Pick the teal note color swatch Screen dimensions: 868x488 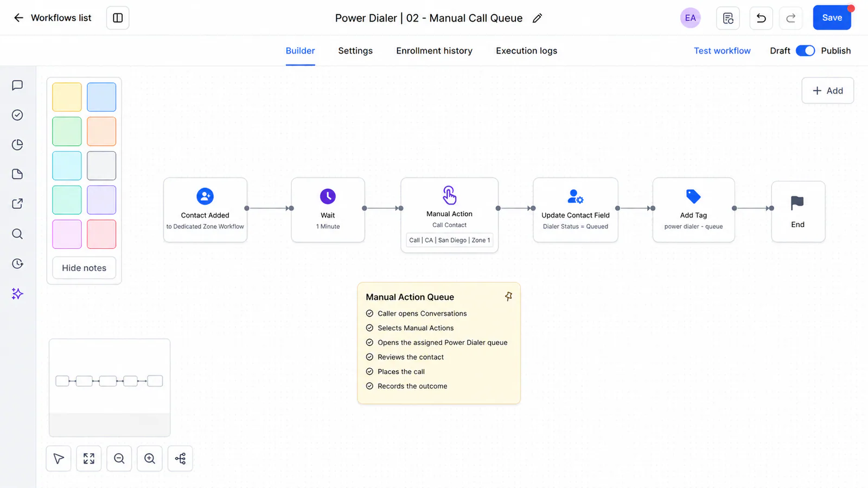pyautogui.click(x=67, y=200)
